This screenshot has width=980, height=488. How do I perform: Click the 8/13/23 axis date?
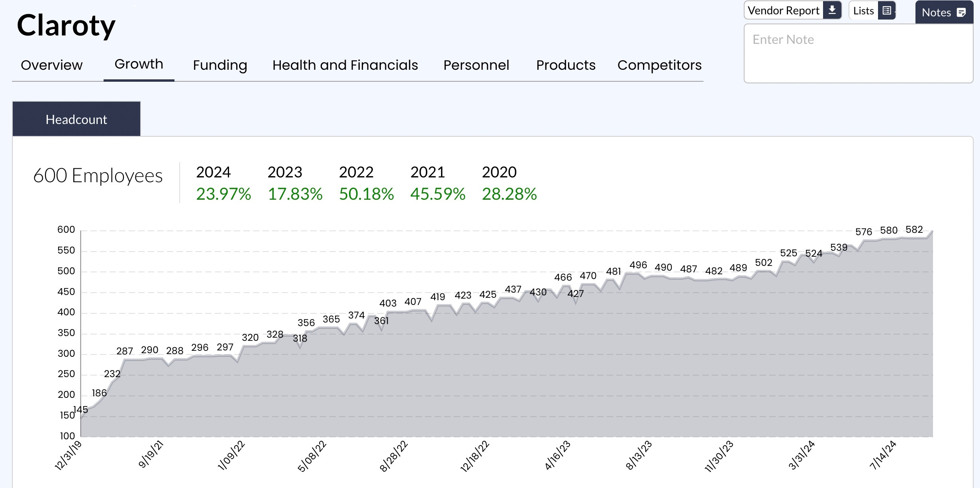[639, 455]
